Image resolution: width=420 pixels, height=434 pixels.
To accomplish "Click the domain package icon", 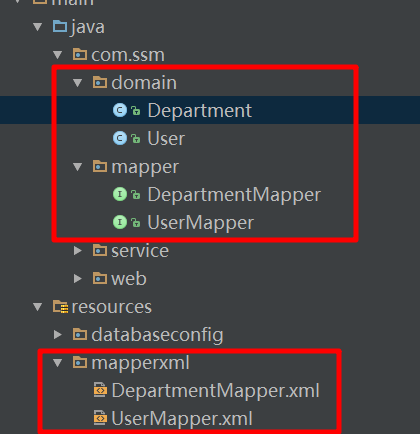I will (x=100, y=82).
